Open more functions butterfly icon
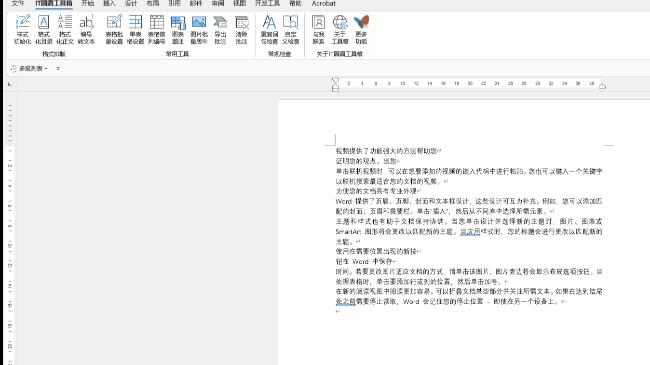The width and height of the screenshot is (650, 365). (x=361, y=29)
